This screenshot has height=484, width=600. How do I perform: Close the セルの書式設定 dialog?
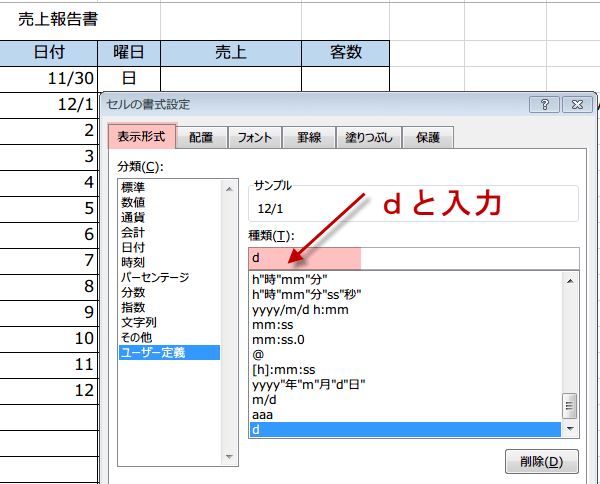[577, 104]
